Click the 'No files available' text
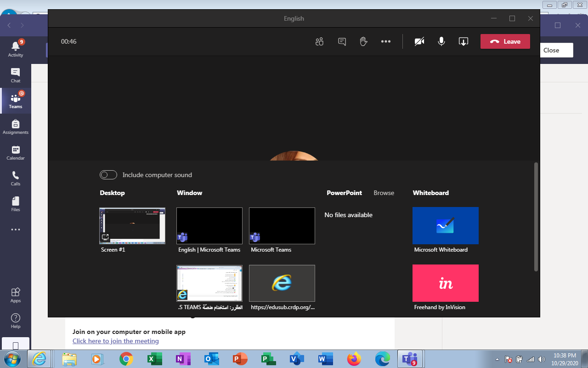Image resolution: width=588 pixels, height=368 pixels. point(348,215)
